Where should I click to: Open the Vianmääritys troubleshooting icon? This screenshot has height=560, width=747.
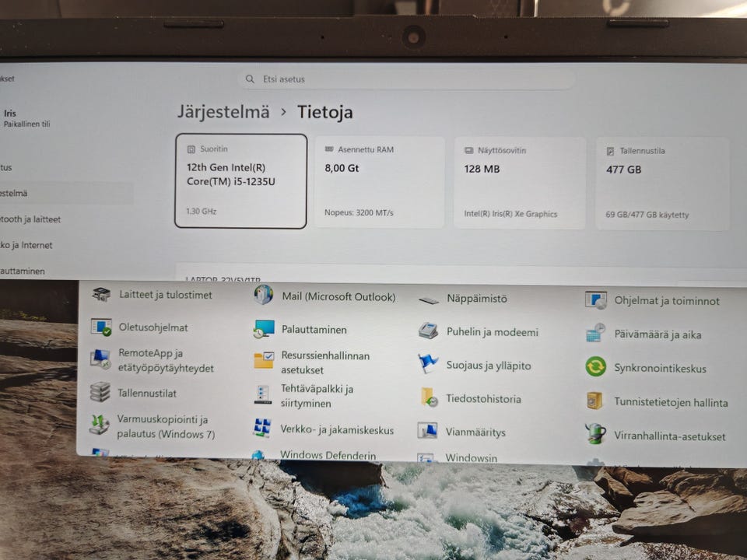[x=427, y=430]
